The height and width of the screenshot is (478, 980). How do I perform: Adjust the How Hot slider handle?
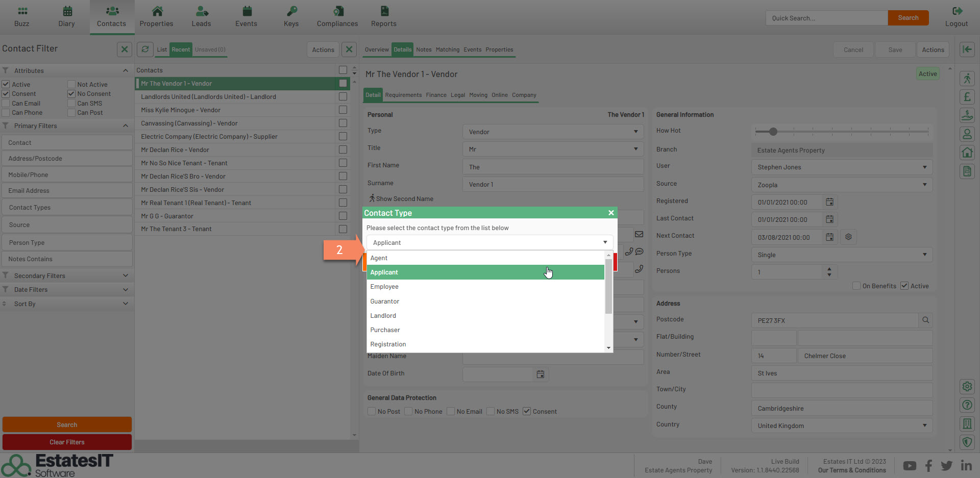(773, 132)
